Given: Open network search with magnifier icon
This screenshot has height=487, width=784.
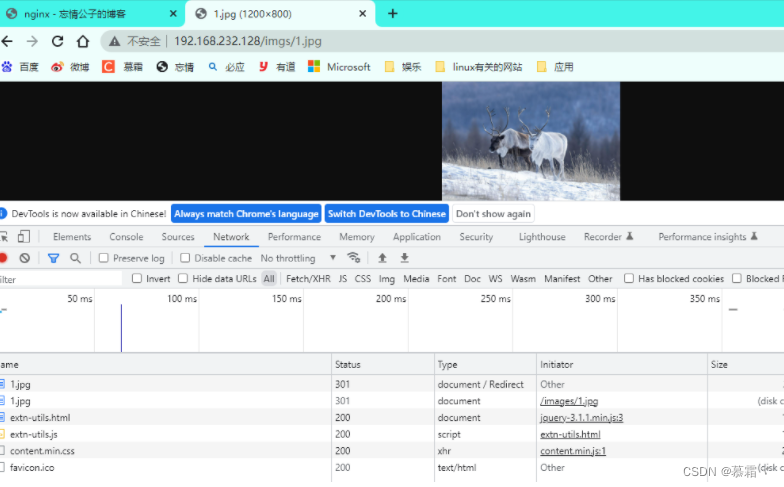Looking at the screenshot, I should (75, 258).
